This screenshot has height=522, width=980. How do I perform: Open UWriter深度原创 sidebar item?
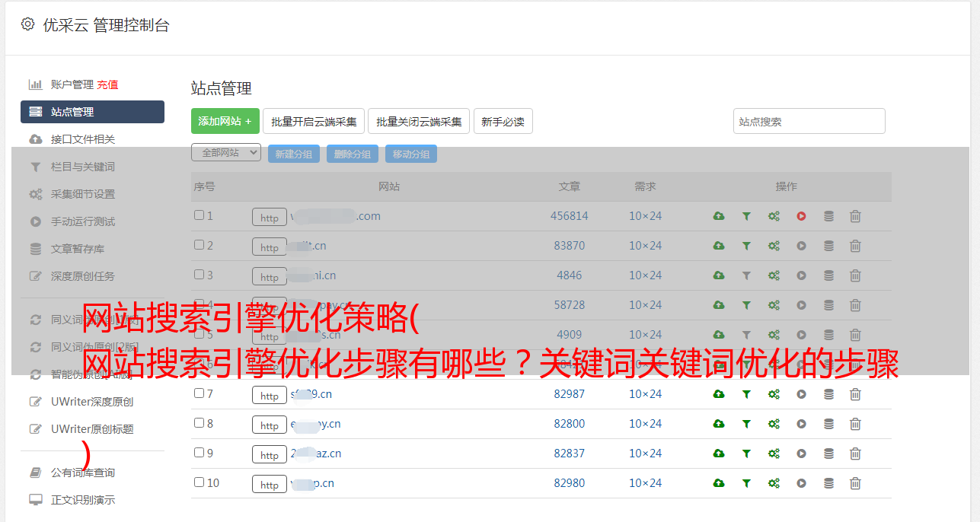pos(92,402)
